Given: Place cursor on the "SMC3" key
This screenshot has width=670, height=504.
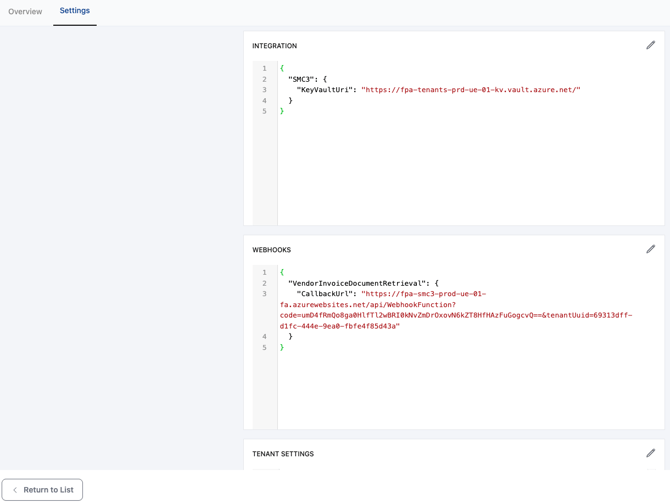Looking at the screenshot, I should click(x=300, y=79).
